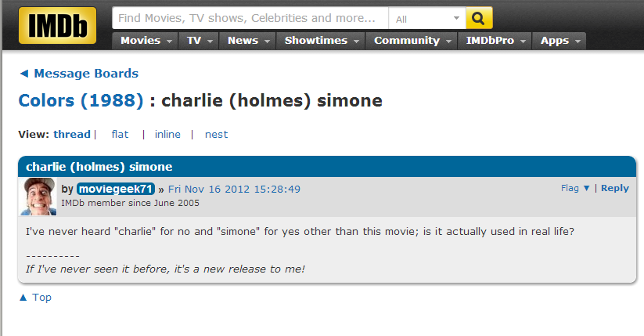Open the IMDbPro menu
The width and height of the screenshot is (644, 336).
(495, 41)
